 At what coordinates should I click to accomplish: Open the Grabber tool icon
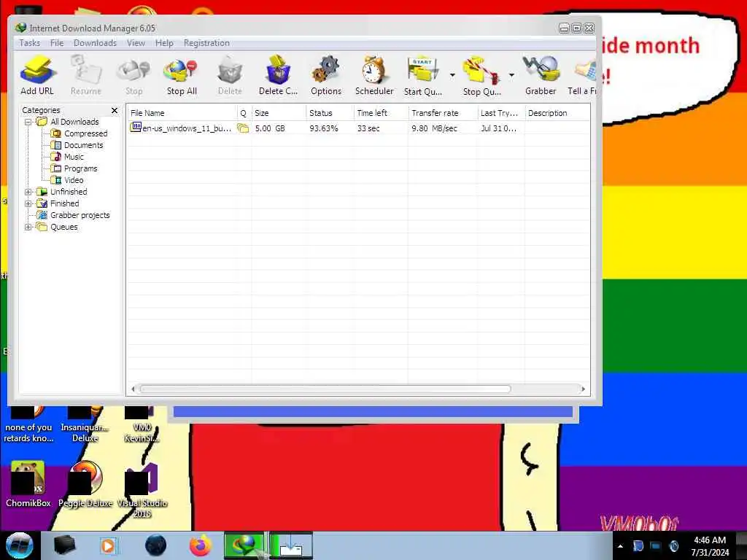(541, 75)
